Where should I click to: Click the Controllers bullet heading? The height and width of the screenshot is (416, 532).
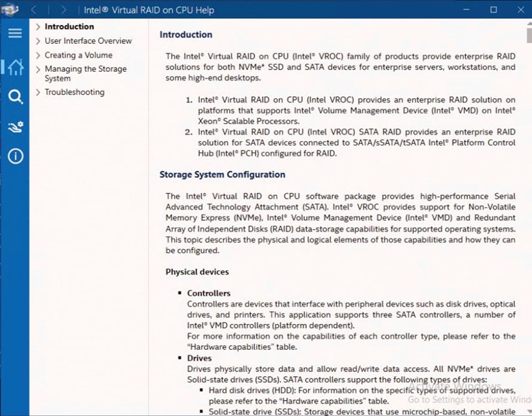pos(209,293)
